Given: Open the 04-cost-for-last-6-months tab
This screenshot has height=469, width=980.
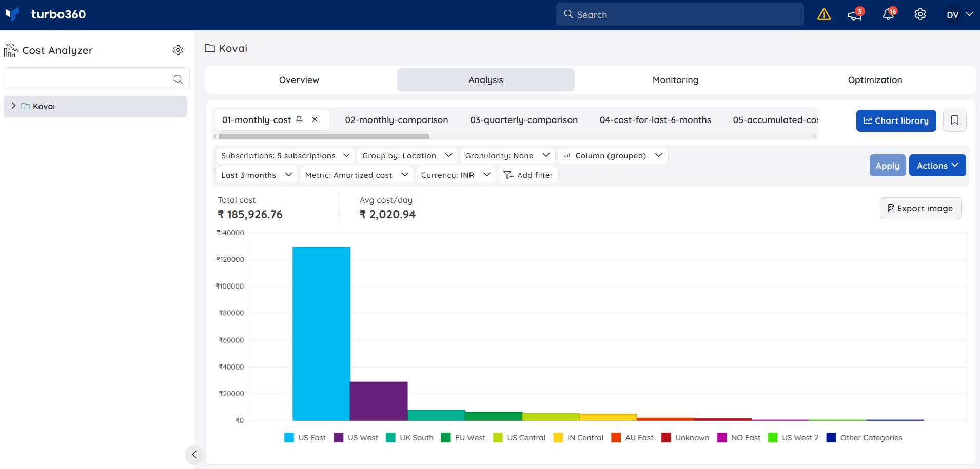Looking at the screenshot, I should 655,120.
